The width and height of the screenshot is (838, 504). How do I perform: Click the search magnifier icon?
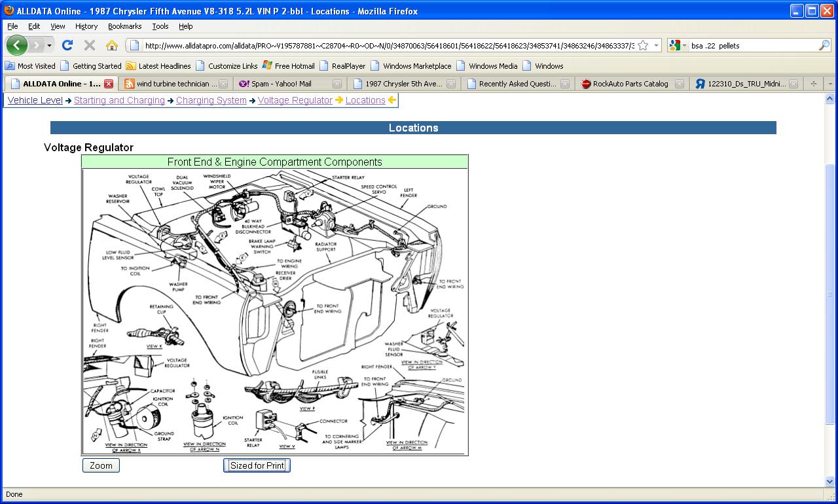click(824, 46)
